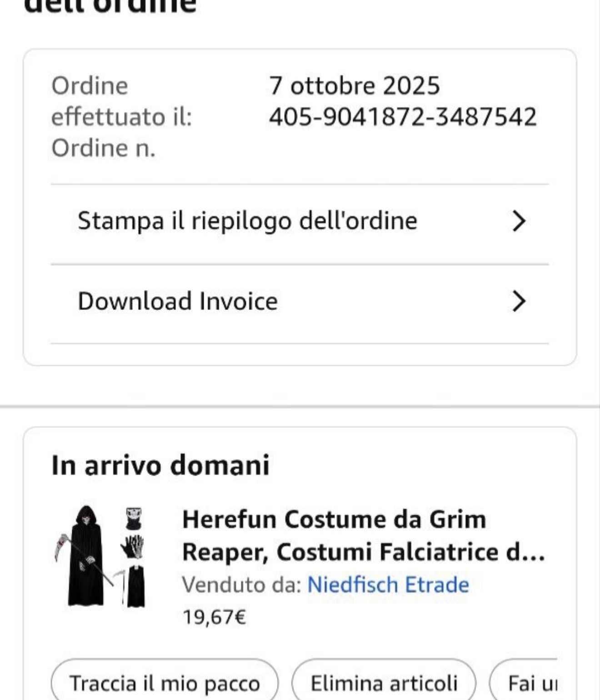Tap the Ordine effettuato il label
This screenshot has height=700, width=600.
pos(121,101)
